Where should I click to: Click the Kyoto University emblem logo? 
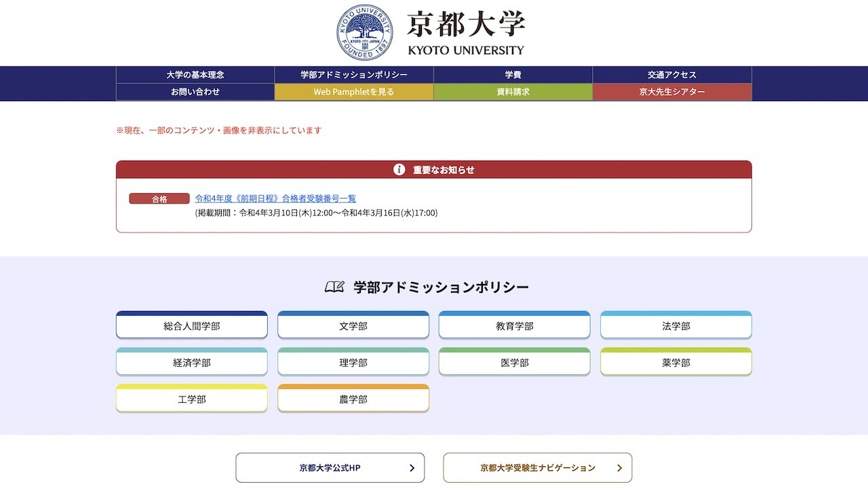click(366, 32)
